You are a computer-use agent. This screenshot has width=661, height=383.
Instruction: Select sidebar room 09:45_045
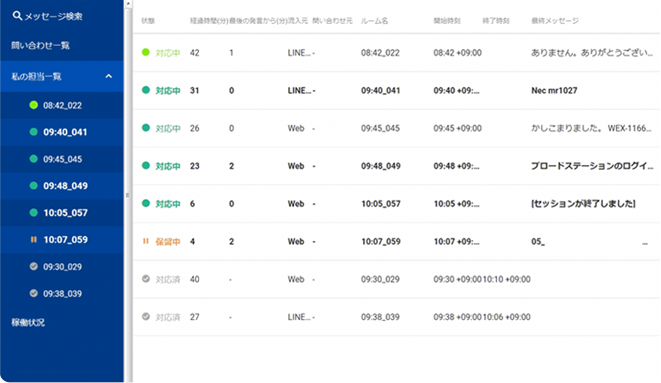(62, 159)
